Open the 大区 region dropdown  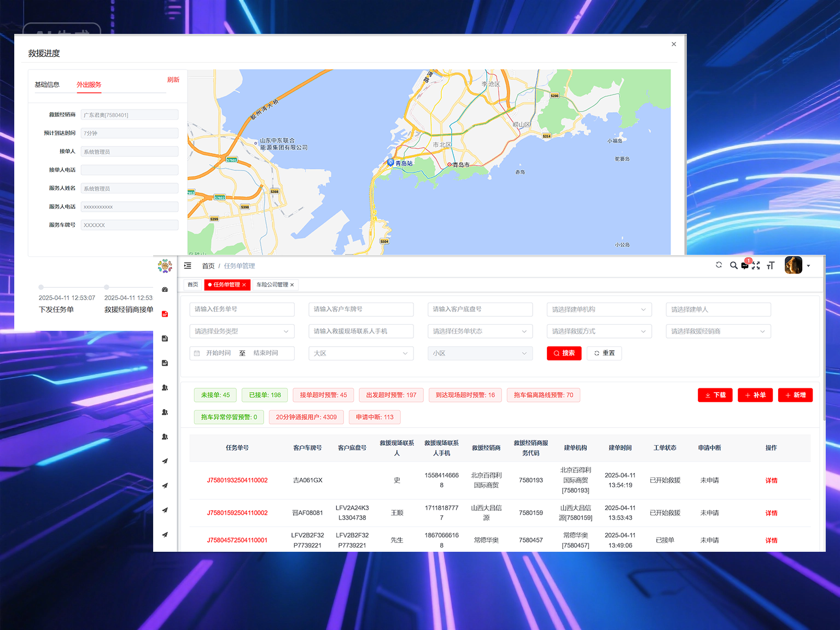pyautogui.click(x=361, y=353)
